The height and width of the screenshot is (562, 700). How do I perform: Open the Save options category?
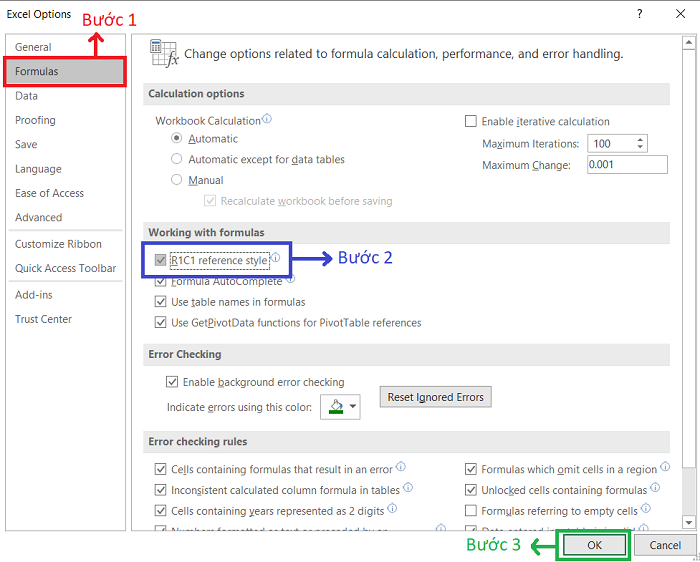[x=65, y=144]
